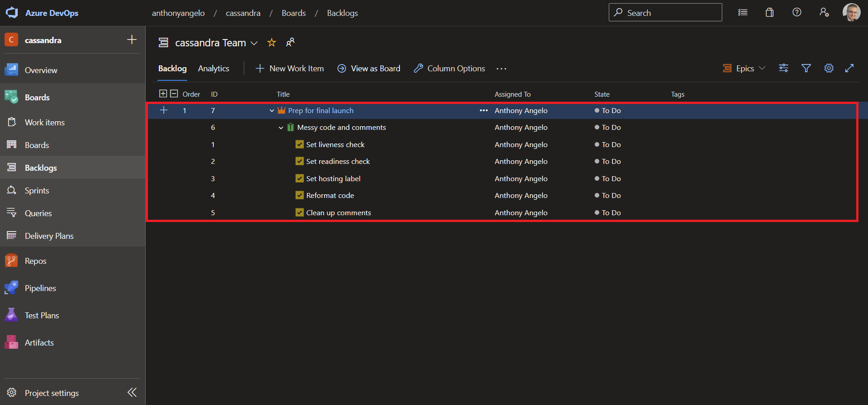Click the anthonyangelo breadcrumb
The height and width of the screenshot is (405, 868).
click(178, 13)
